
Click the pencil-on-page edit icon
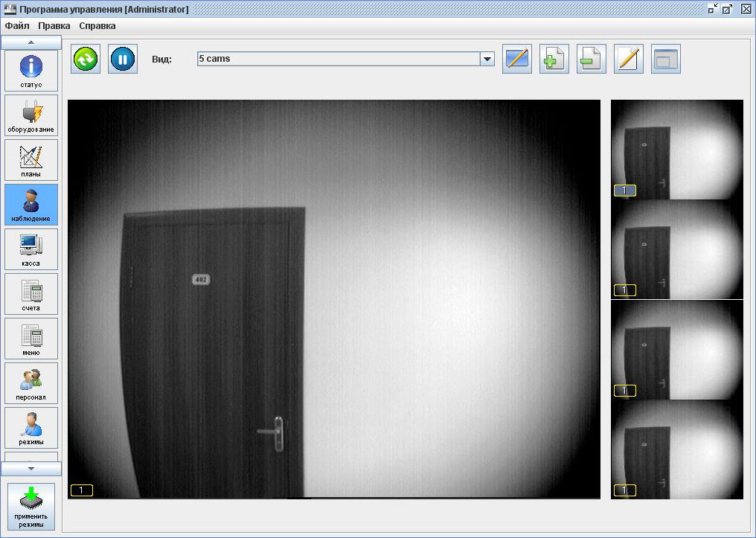click(x=629, y=59)
